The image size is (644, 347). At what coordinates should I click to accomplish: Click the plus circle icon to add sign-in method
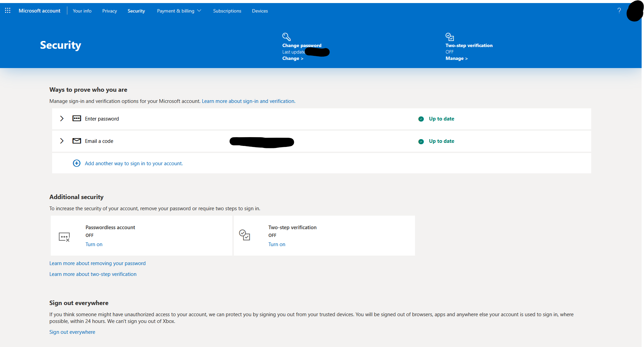[x=77, y=163]
